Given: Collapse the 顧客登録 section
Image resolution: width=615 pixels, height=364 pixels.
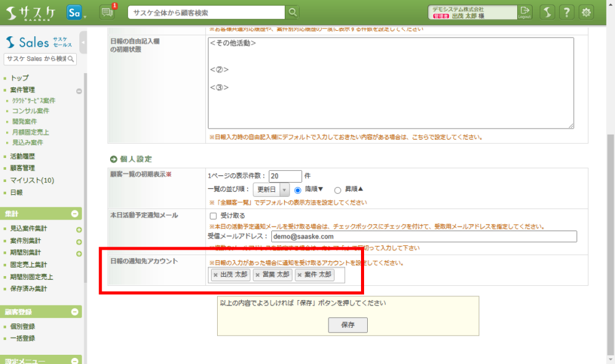Looking at the screenshot, I should [75, 312].
